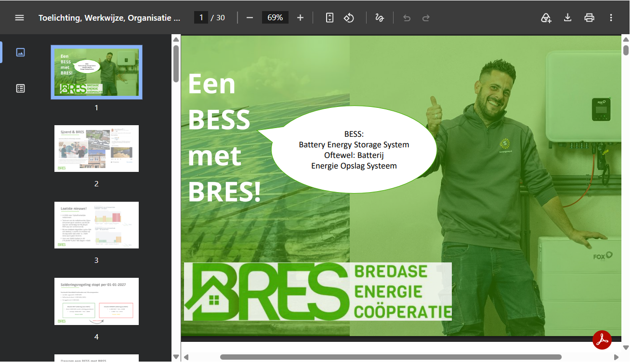The image size is (632, 364).
Task: Open page 2 thumbnail Sjoerd & BRES
Action: pyautogui.click(x=96, y=148)
